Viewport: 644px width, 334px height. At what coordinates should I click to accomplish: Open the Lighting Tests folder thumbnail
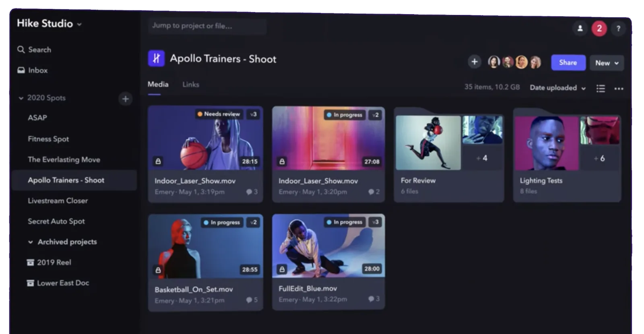(x=567, y=143)
